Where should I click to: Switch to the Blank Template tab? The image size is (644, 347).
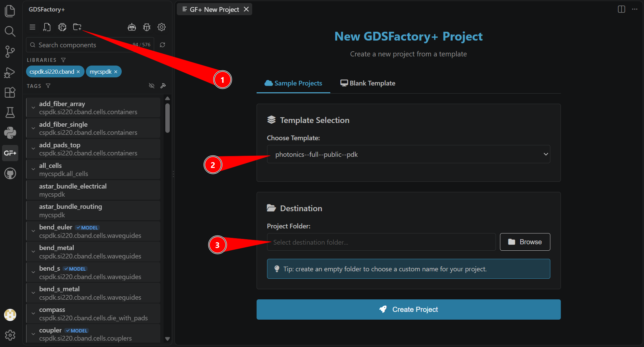click(x=367, y=83)
